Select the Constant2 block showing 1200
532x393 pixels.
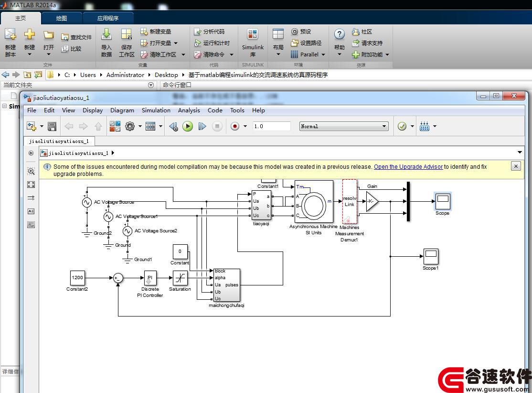[x=77, y=278]
